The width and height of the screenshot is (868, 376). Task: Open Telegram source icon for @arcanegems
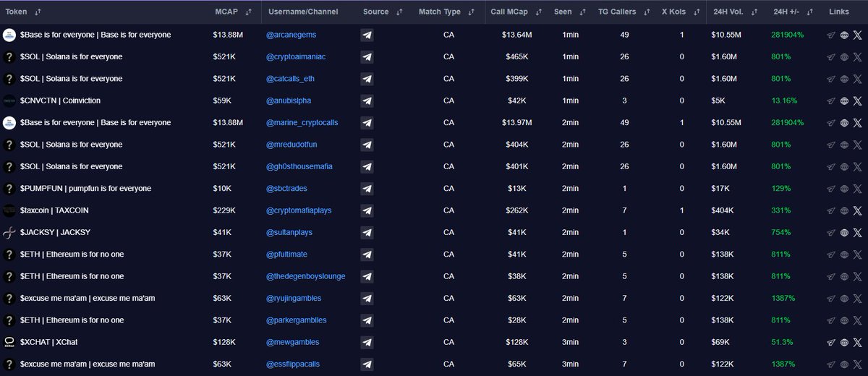coord(367,35)
